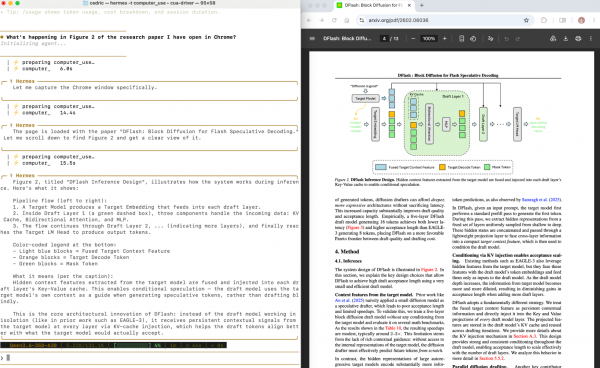
Task: Click terminal text 'What it means (per the caption):'
Action: 63,276
